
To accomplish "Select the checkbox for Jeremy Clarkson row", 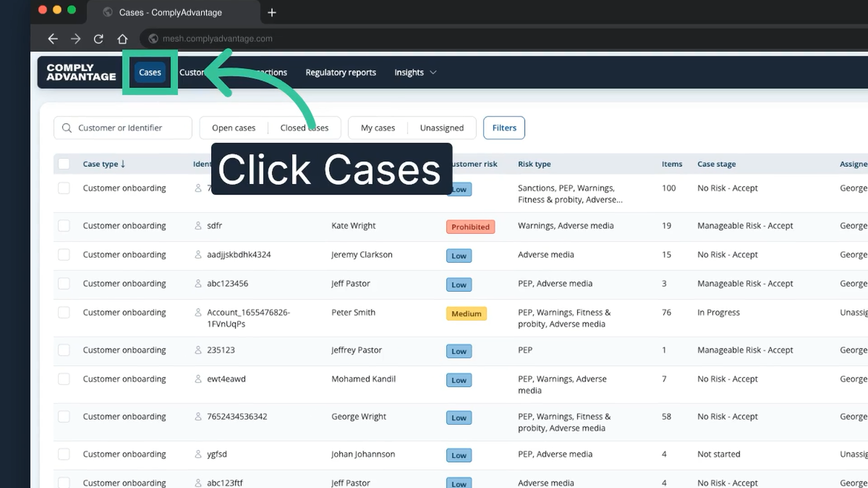I will (64, 254).
